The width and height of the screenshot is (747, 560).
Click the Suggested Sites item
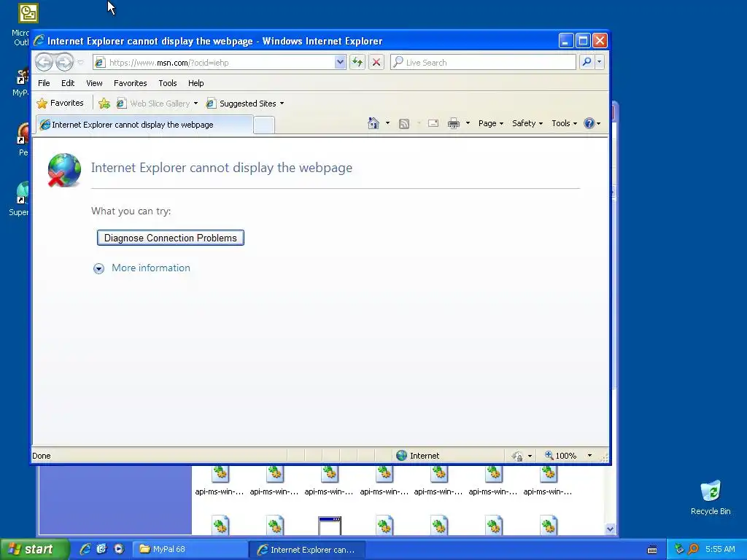[241, 104]
